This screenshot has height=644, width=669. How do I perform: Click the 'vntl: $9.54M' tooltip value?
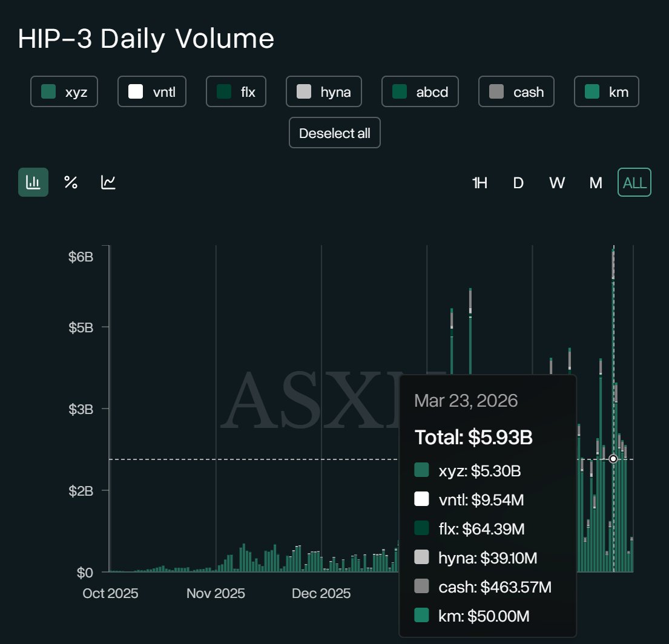click(481, 500)
